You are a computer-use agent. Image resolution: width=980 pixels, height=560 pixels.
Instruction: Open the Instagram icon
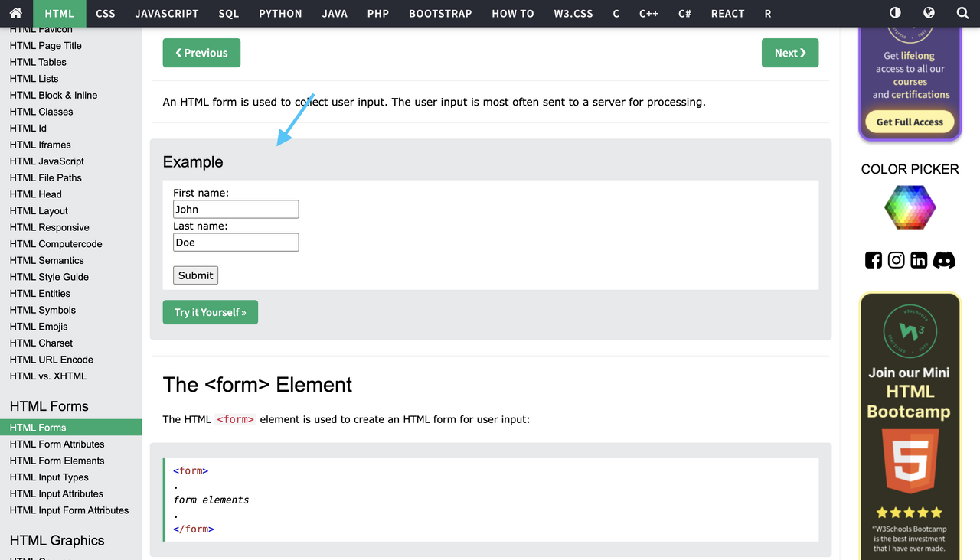pyautogui.click(x=896, y=260)
